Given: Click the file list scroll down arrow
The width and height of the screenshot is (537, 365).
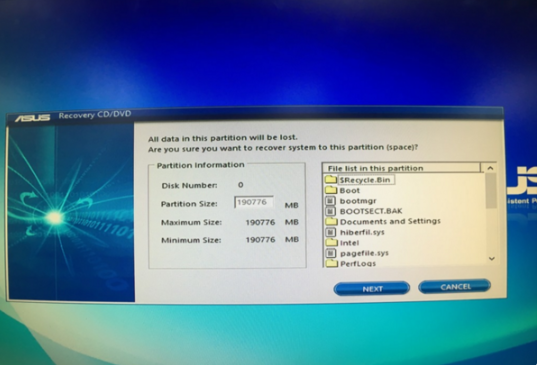Looking at the screenshot, I should tap(492, 259).
